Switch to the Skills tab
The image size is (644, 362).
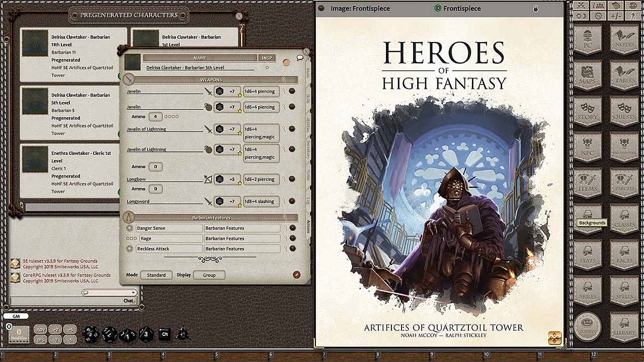[x=308, y=98]
